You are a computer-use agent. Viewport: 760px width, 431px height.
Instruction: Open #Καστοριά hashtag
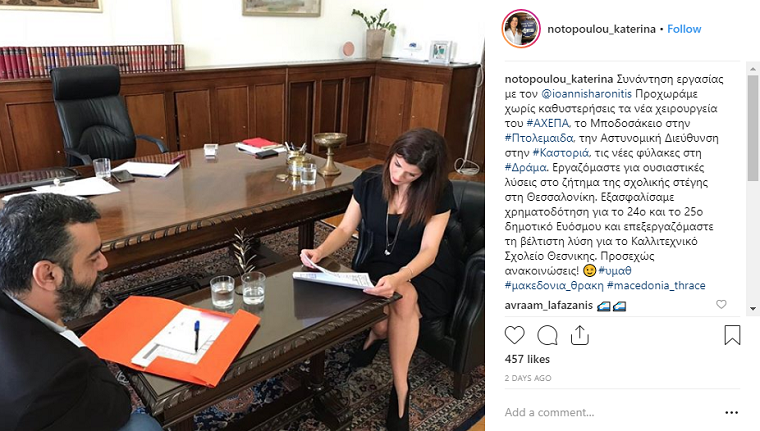tap(561, 153)
